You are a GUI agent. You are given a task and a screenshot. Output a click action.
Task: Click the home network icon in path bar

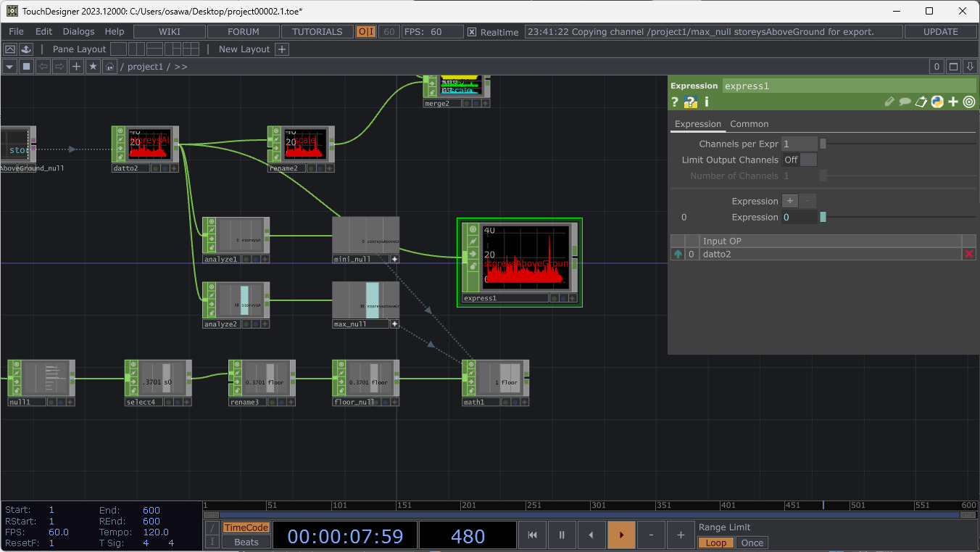point(109,67)
